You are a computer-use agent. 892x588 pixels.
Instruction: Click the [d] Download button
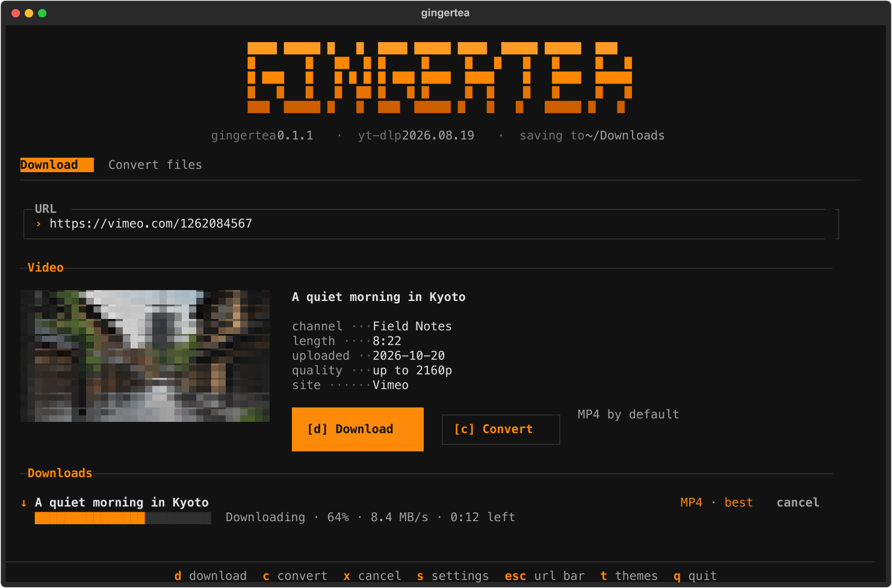358,429
